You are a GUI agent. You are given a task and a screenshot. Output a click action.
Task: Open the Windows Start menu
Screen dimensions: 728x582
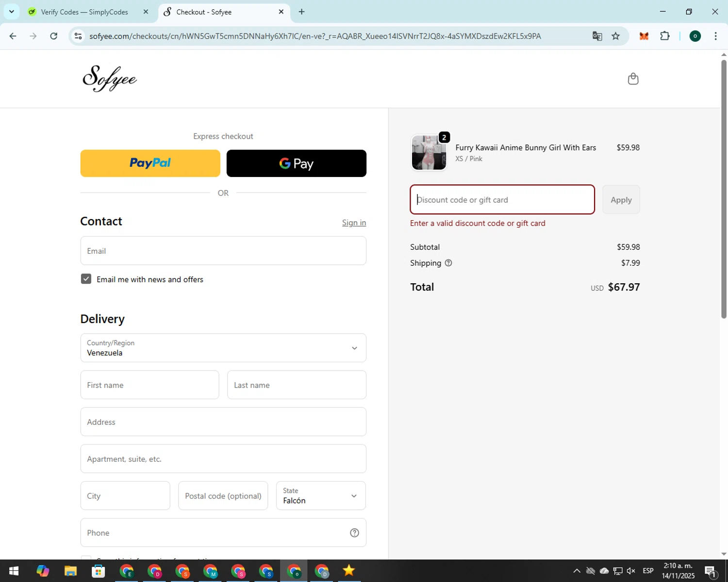pos(14,571)
